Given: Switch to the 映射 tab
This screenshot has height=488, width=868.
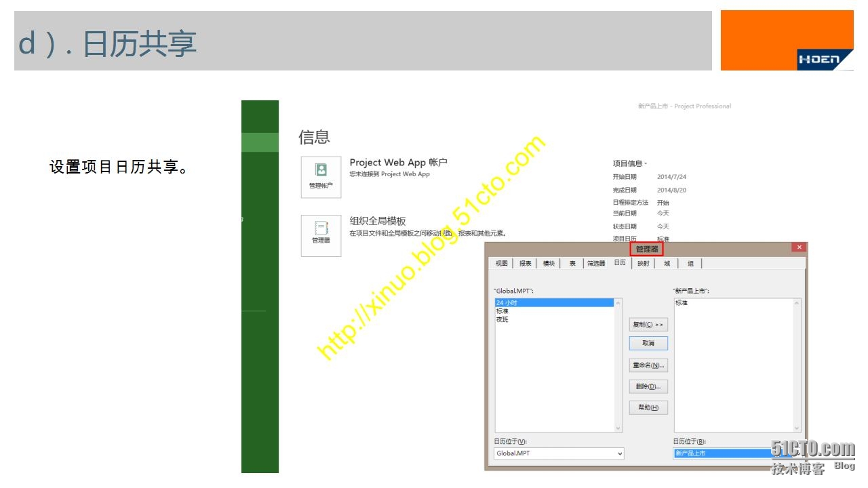Looking at the screenshot, I should coord(643,263).
